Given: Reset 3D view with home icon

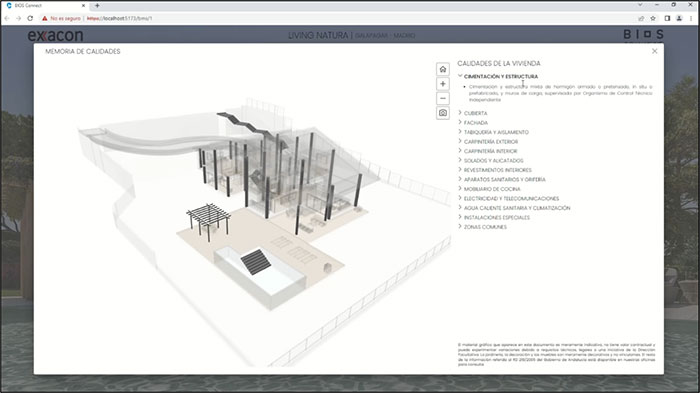Looking at the screenshot, I should [442, 69].
